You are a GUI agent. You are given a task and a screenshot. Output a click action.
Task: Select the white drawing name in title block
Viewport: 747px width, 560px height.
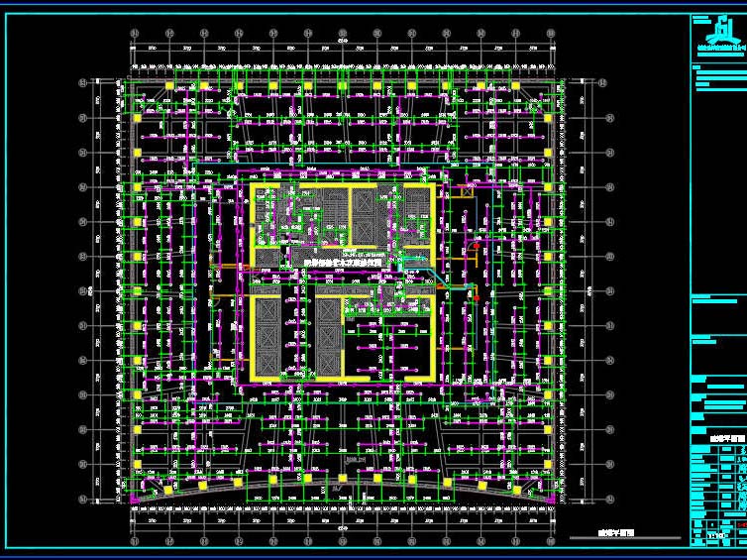[727, 438]
